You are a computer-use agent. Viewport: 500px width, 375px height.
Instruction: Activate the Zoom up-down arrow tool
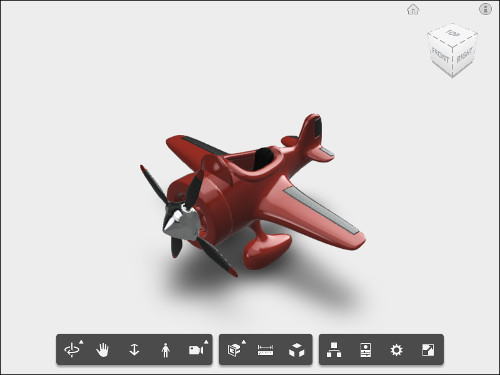pyautogui.click(x=134, y=350)
